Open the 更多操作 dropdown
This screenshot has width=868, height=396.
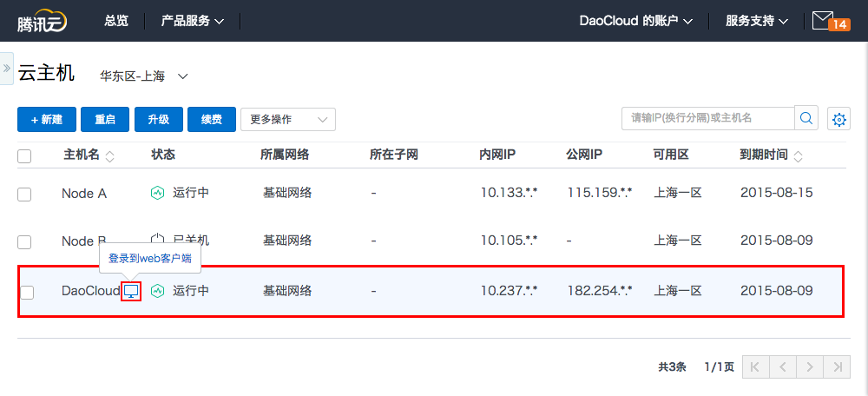coord(288,119)
